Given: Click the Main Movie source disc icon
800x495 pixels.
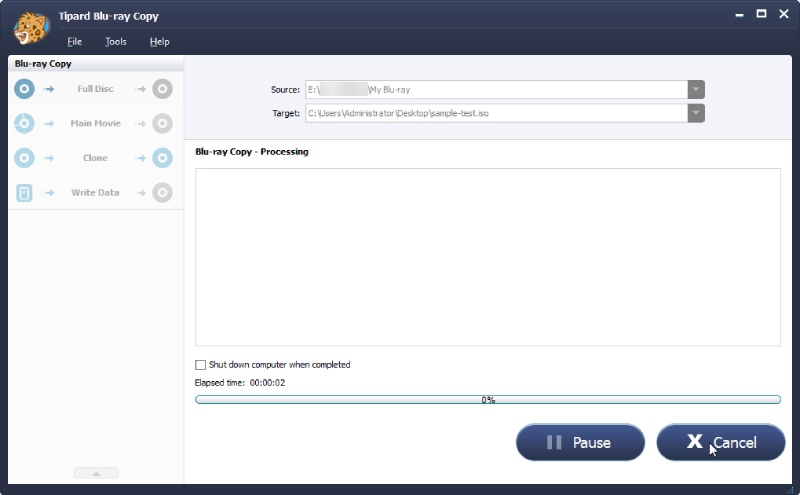Looking at the screenshot, I should click(x=24, y=123).
